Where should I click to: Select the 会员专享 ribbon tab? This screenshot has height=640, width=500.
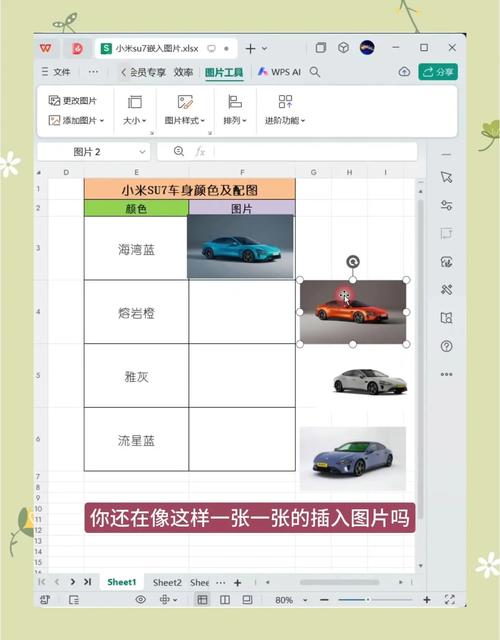click(x=148, y=72)
